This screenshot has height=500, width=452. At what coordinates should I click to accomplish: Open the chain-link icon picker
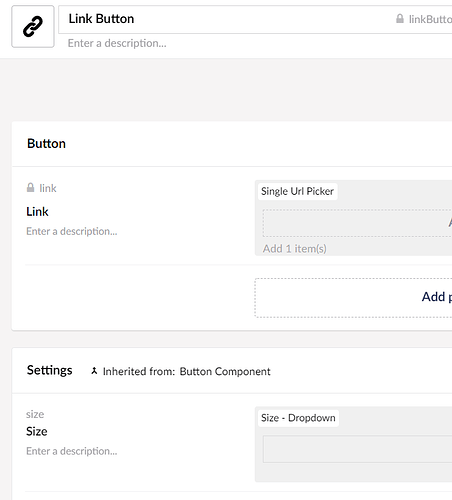(x=33, y=26)
